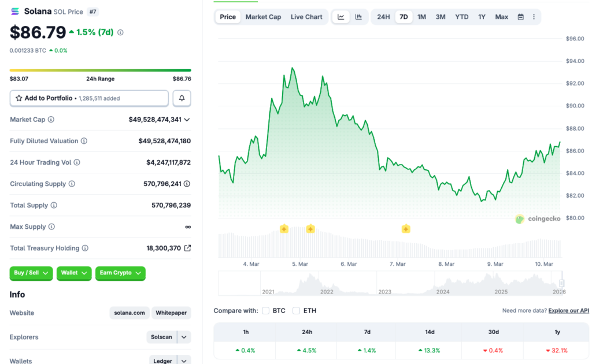Switch to the Live Chart tab

click(x=306, y=17)
